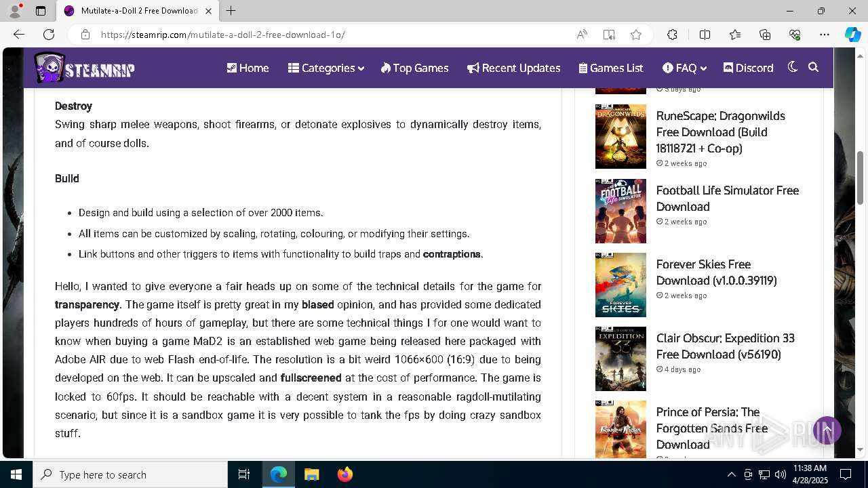Open notifications action center icon
This screenshot has height=488, width=868.
(x=846, y=474)
